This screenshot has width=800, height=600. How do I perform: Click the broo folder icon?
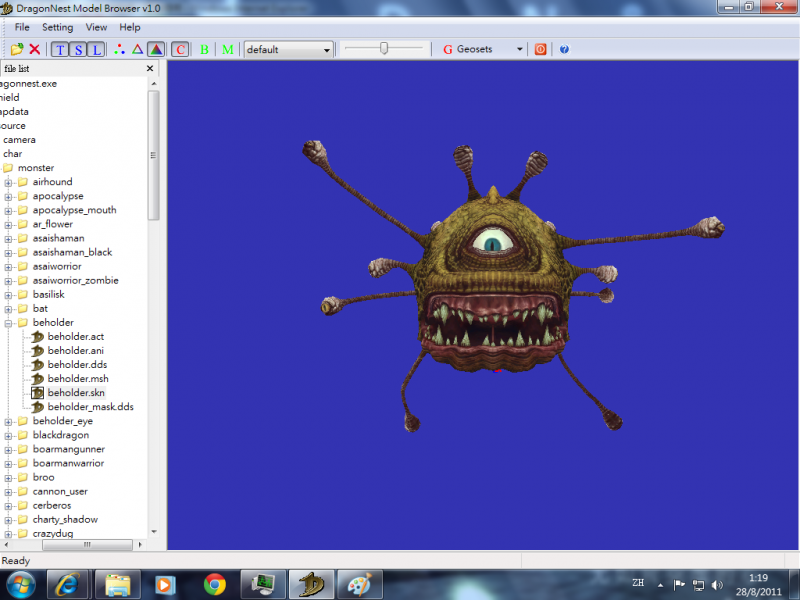[x=23, y=478]
